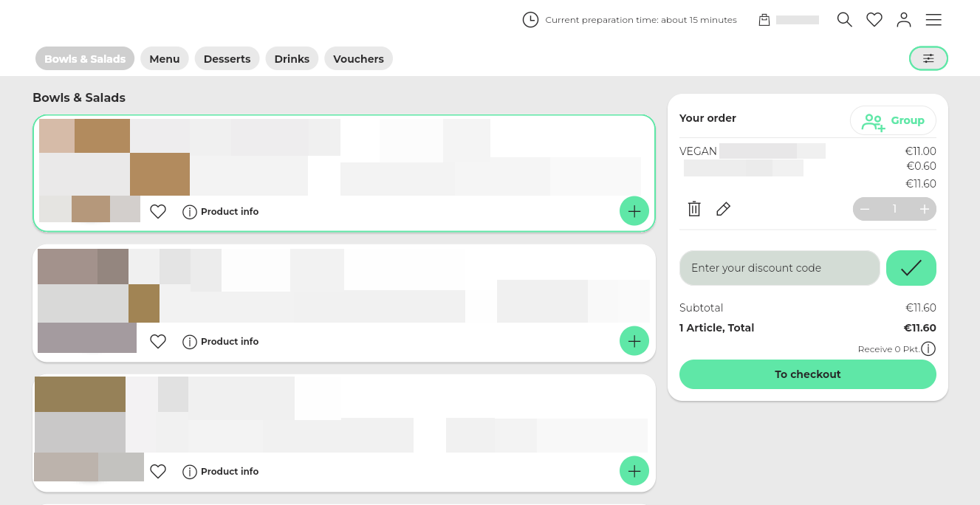This screenshot has height=505, width=980.
Task: Open favorites heart icon in header
Action: coord(874,20)
